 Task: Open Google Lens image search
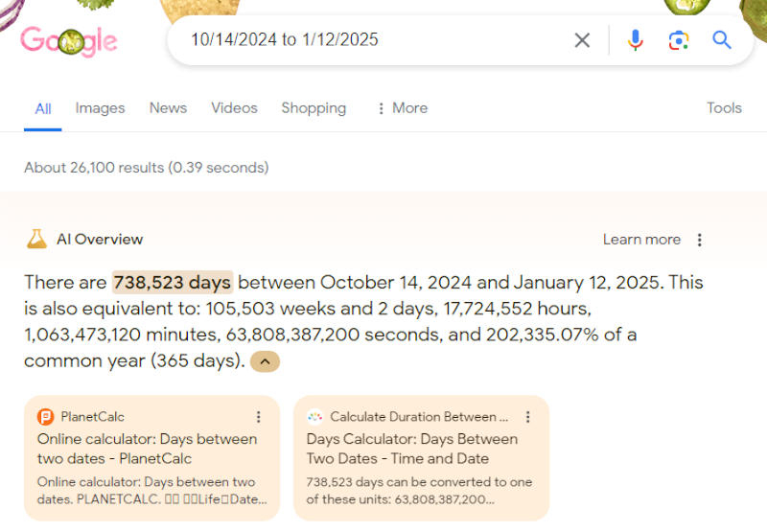click(x=679, y=40)
